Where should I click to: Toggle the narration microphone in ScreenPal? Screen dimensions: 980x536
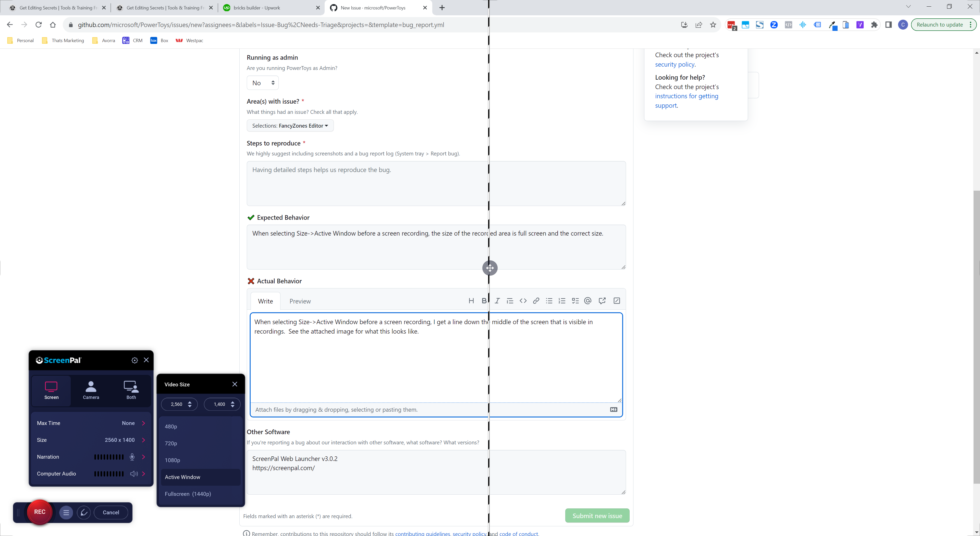tap(132, 457)
